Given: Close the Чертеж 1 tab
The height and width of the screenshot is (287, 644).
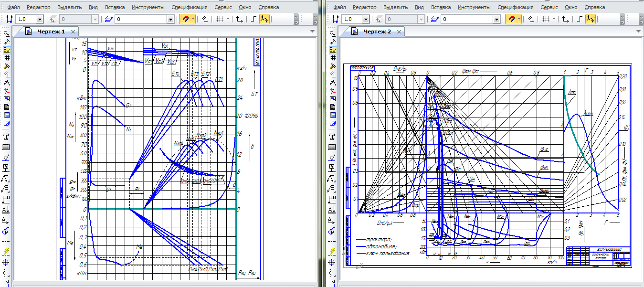Looking at the screenshot, I should tap(73, 32).
